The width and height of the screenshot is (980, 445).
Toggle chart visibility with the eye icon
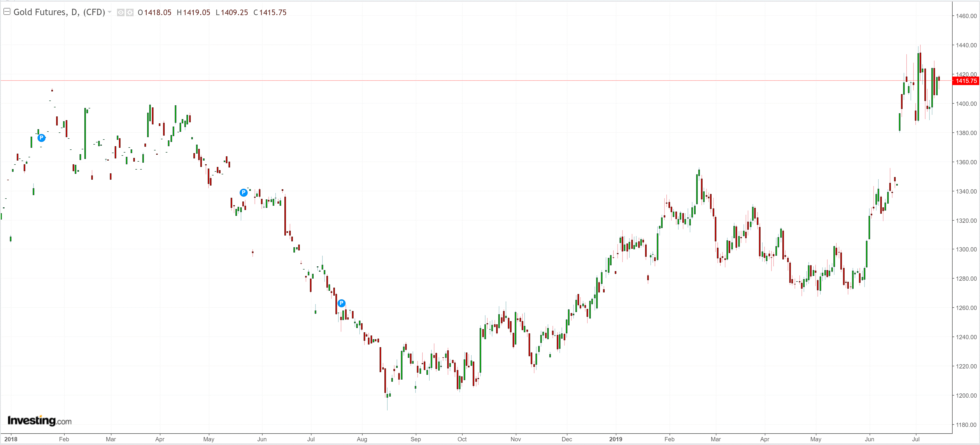click(121, 12)
